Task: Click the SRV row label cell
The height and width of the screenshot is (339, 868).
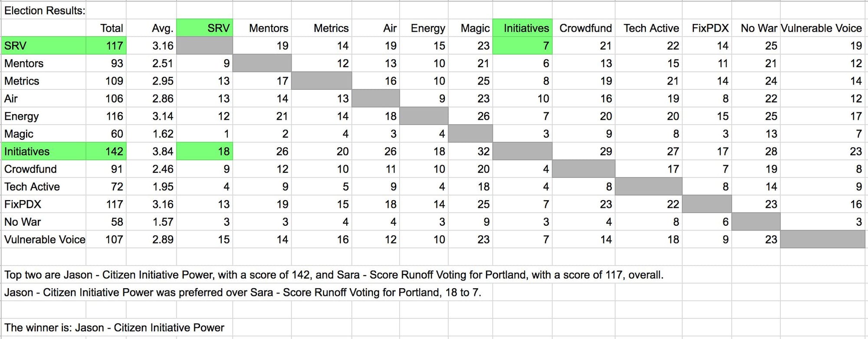Action: (x=43, y=46)
